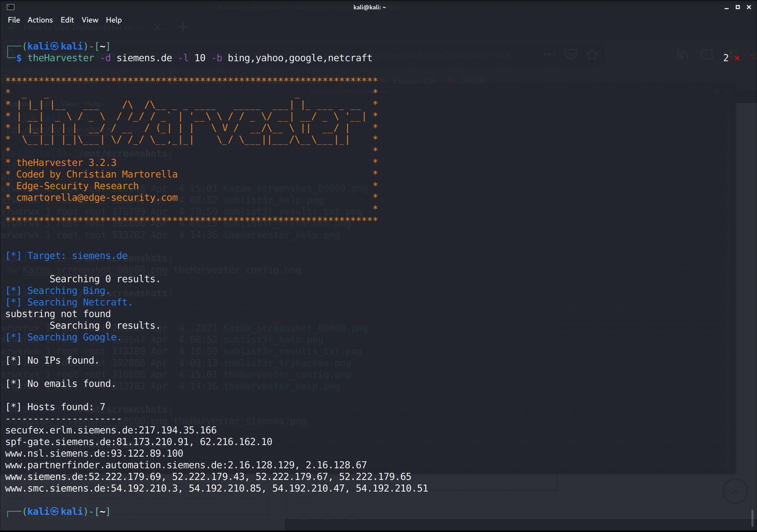Screen dimensions: 757x532
Task: Open the Help menu
Action: pos(114,20)
